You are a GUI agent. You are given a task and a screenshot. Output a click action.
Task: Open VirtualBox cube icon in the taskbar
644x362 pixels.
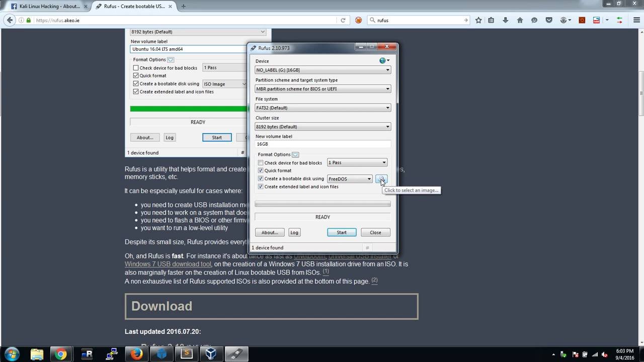[211, 354]
